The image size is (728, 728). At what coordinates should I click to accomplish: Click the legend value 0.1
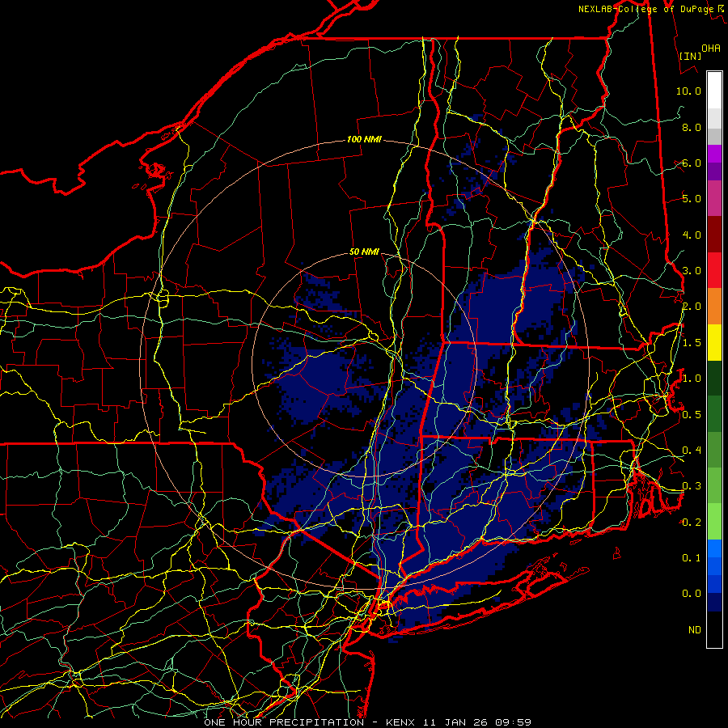[692, 557]
